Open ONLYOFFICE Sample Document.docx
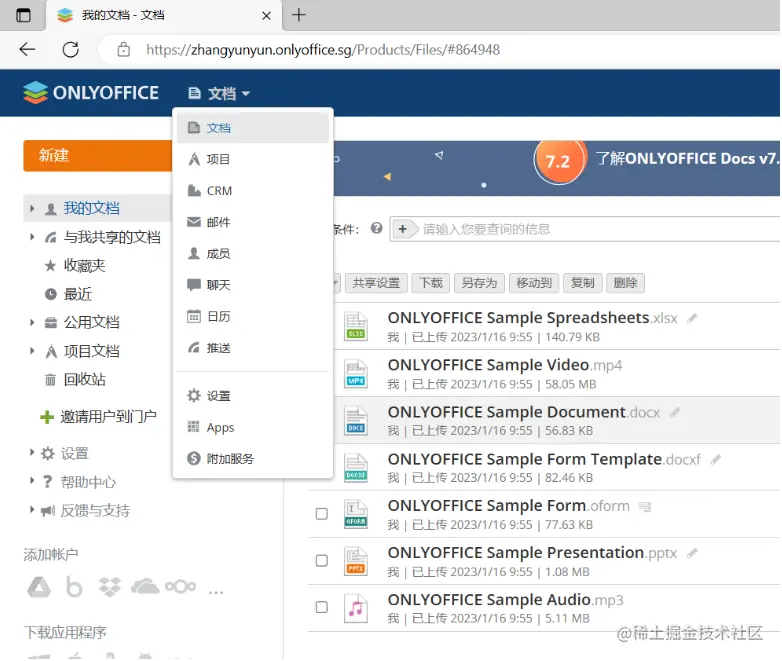The height and width of the screenshot is (661, 782). pyautogui.click(x=524, y=413)
